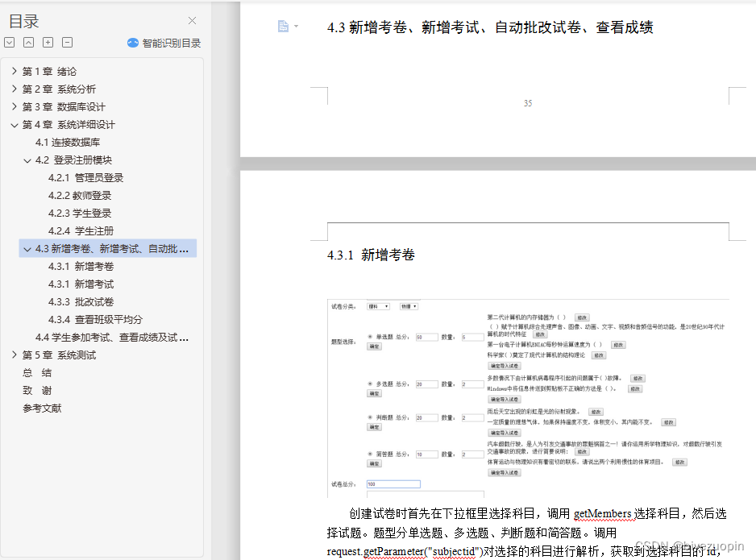This screenshot has width=756, height=560.
Task: Click the 确定 button under the question settings
Action: [x=374, y=346]
